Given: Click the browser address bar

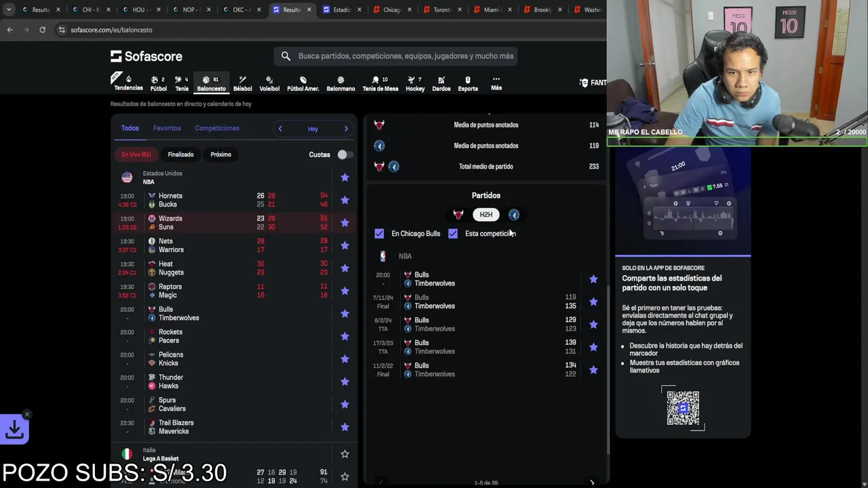Looking at the screenshot, I should 325,30.
